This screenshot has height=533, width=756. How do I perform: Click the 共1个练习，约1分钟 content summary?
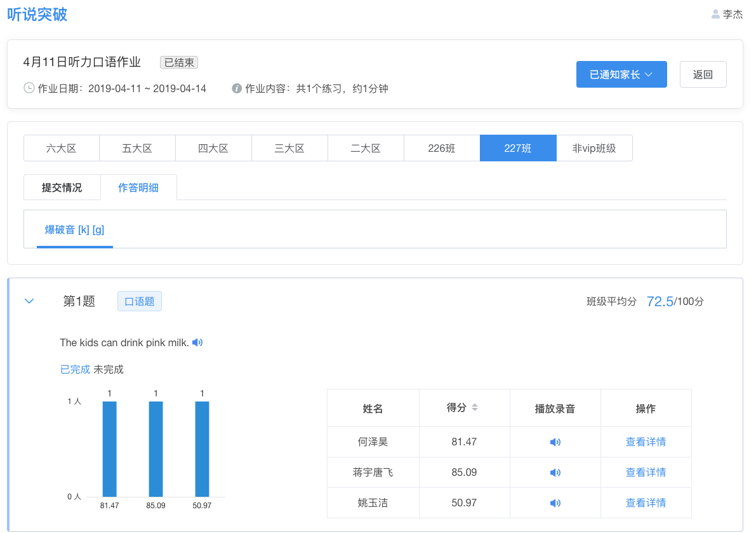(342, 89)
